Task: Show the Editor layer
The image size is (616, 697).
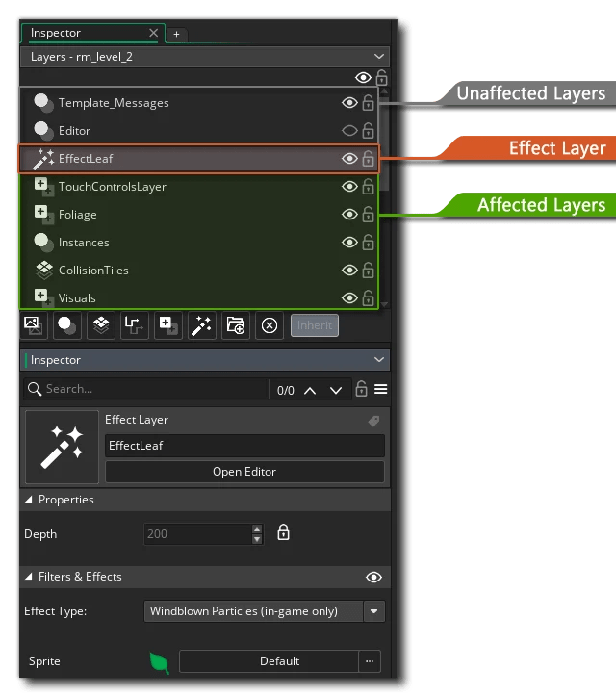Action: 349,131
